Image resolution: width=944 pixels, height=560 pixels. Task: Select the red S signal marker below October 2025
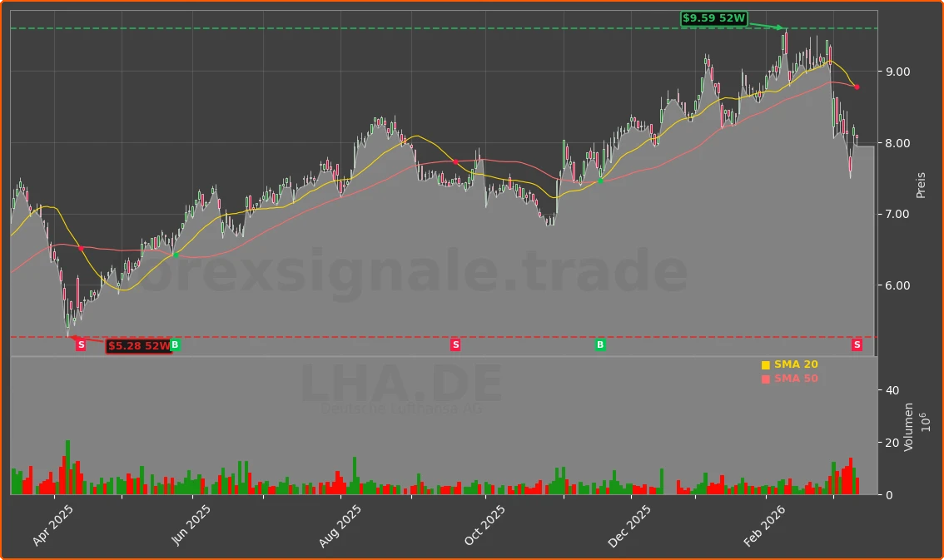pyautogui.click(x=455, y=344)
